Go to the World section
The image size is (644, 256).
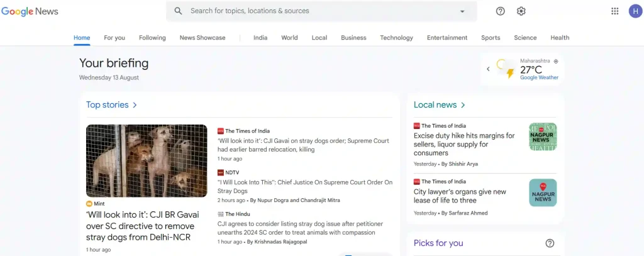pos(289,37)
